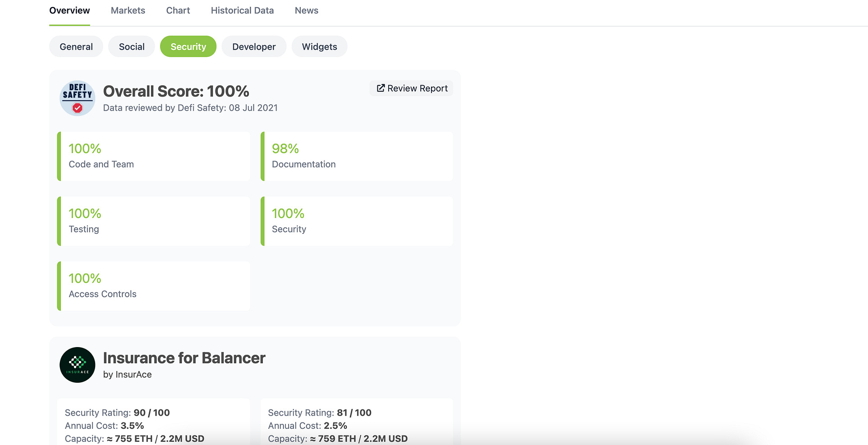
Task: Open the Overview tab
Action: click(x=69, y=10)
